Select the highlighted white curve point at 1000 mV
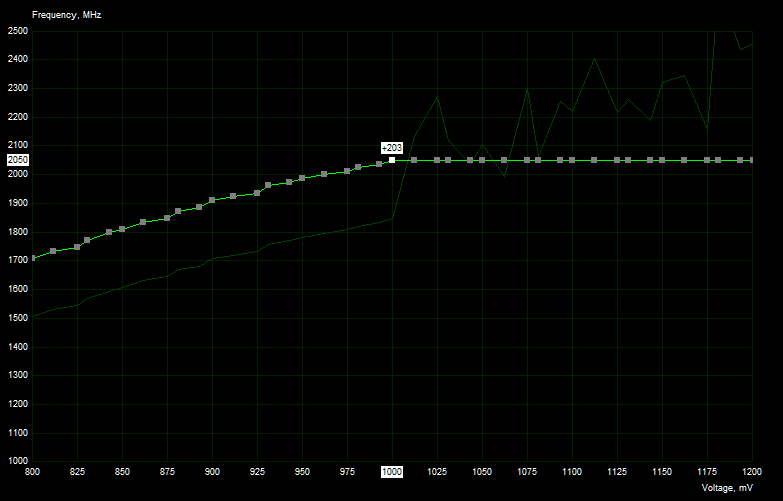 pos(392,160)
